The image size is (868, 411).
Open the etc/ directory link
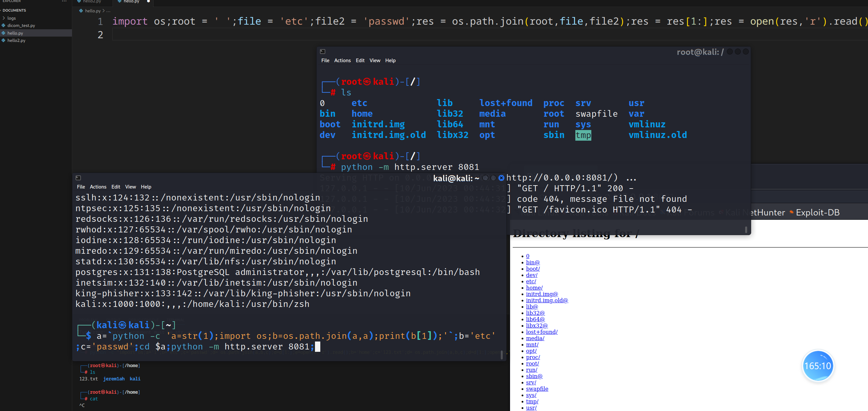tap(531, 281)
